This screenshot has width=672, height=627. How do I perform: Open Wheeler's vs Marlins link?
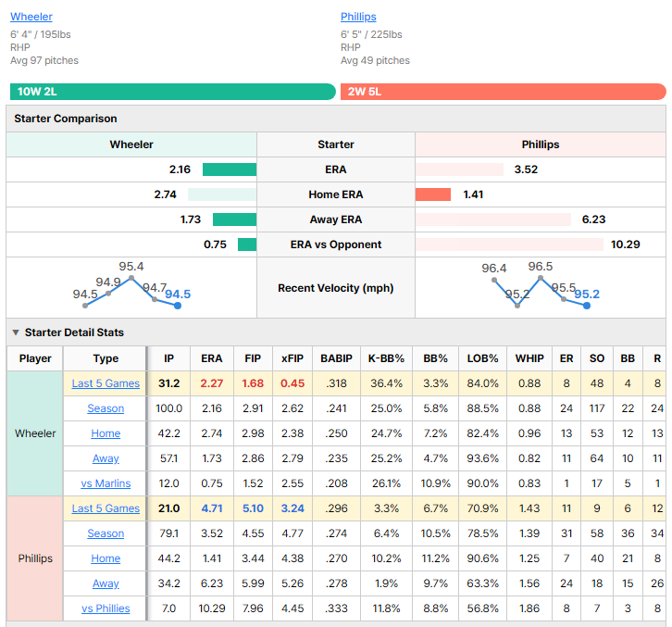click(106, 483)
